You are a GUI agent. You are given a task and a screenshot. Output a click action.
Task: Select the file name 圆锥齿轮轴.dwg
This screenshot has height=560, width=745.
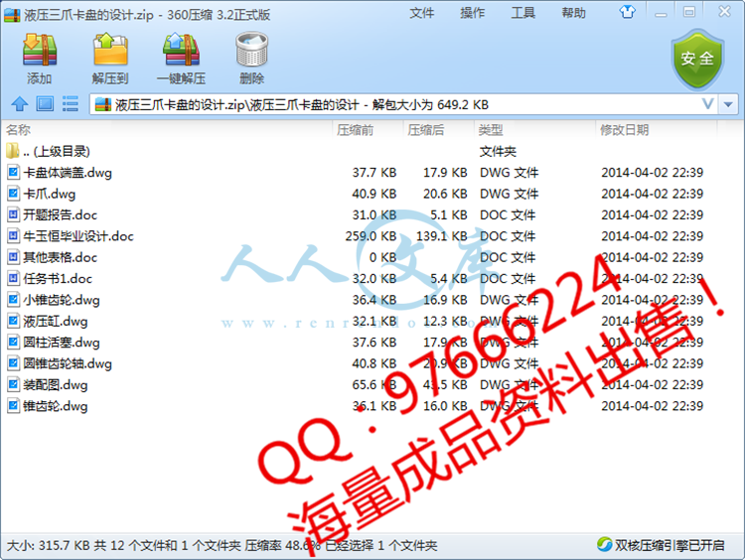[x=68, y=363]
